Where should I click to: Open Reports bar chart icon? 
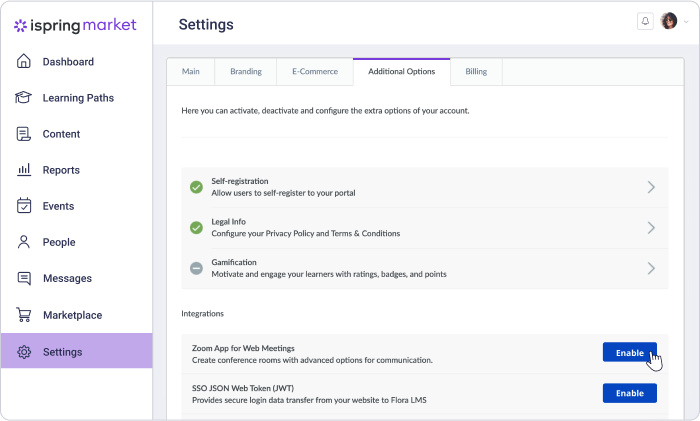(x=24, y=170)
